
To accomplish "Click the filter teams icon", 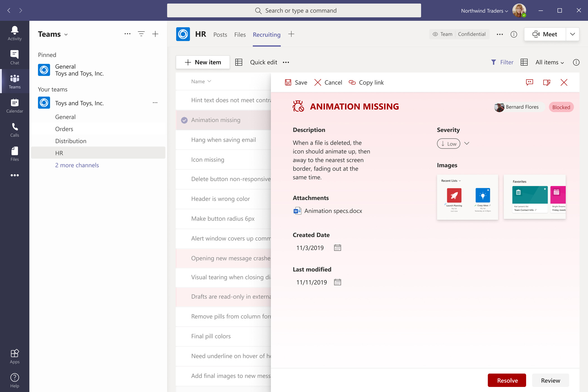I will (x=141, y=34).
